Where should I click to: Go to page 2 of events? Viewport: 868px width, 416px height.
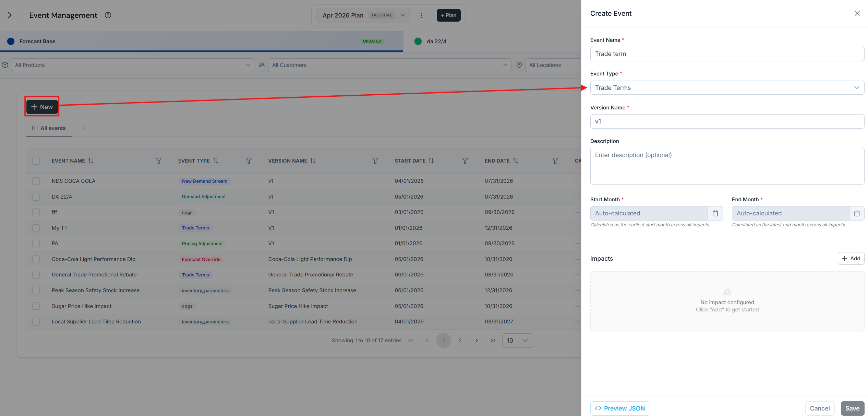[460, 341]
